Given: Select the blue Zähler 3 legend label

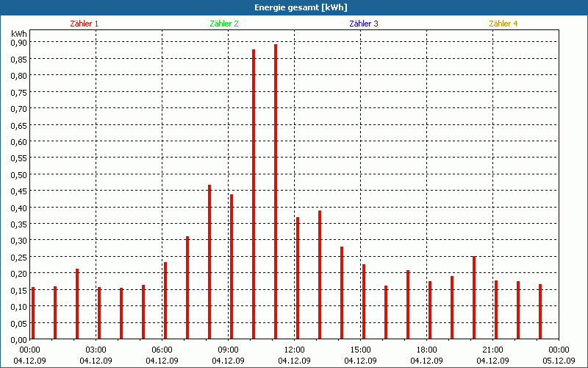Looking at the screenshot, I should click(x=364, y=24).
